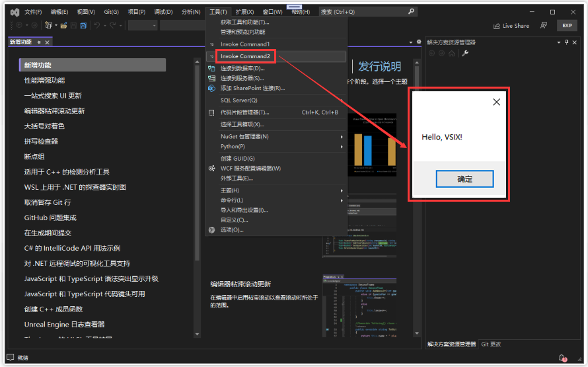Expand the 主题(H) submenu arrow
The image size is (588, 367).
[342, 190]
